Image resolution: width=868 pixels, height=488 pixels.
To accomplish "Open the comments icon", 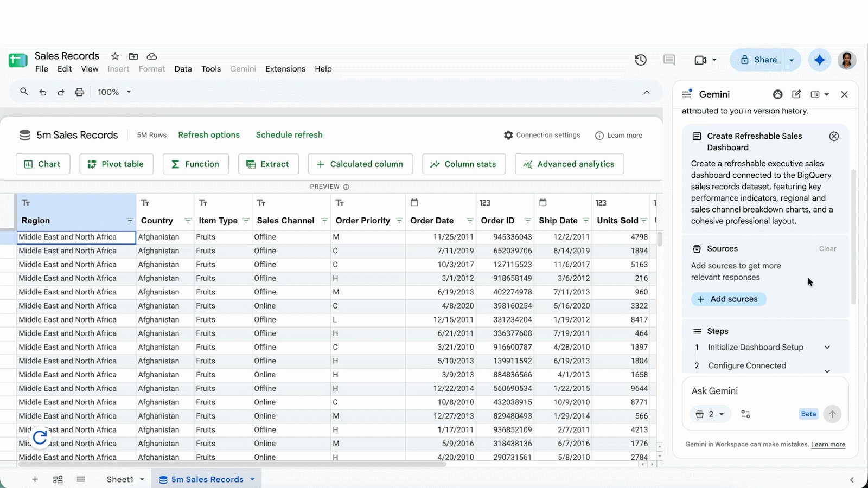I will [x=669, y=60].
